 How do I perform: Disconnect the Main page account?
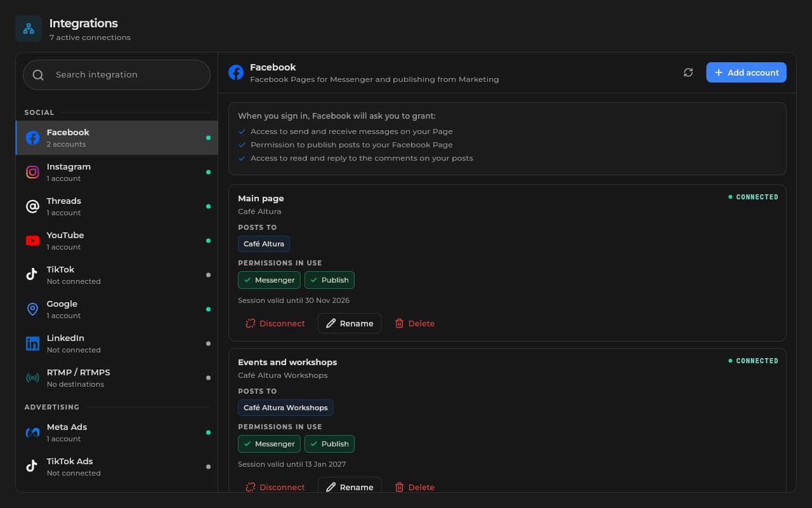[x=275, y=323]
